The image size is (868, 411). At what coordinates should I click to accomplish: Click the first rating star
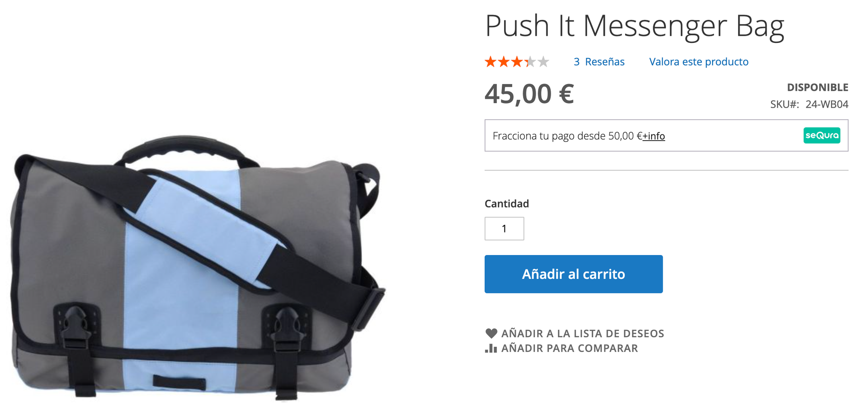click(491, 61)
